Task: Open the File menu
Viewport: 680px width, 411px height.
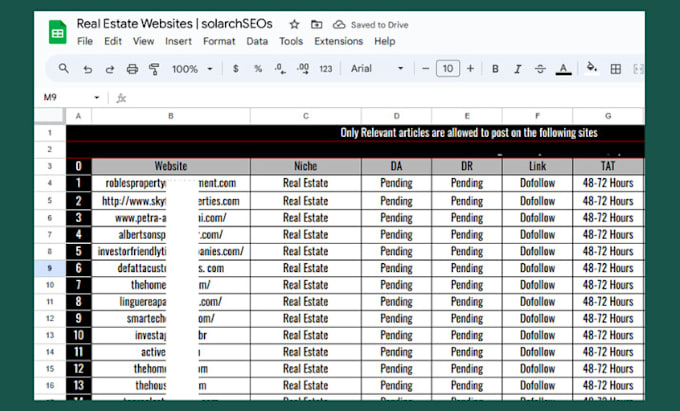Action: click(85, 41)
